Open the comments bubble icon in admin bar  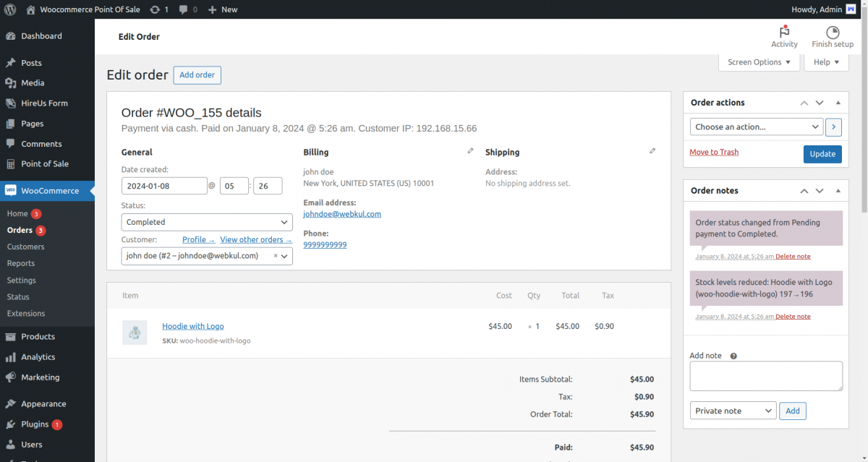(x=184, y=9)
